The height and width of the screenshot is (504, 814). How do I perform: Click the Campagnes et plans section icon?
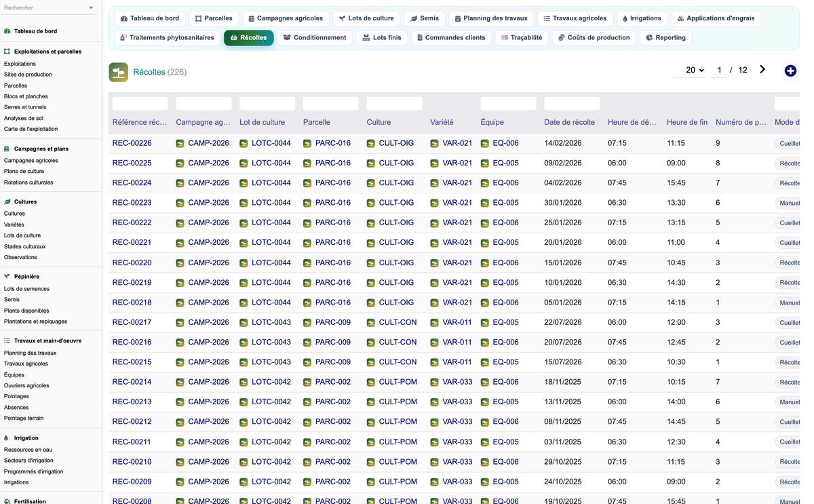[x=7, y=149]
